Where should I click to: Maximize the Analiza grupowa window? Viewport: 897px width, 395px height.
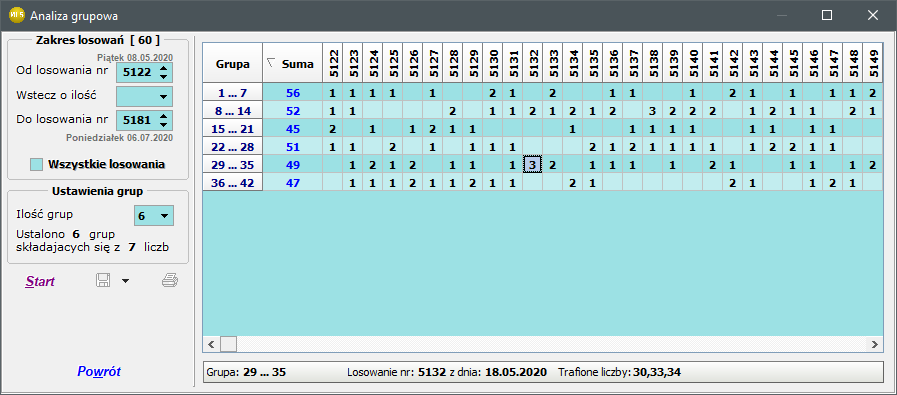point(827,15)
